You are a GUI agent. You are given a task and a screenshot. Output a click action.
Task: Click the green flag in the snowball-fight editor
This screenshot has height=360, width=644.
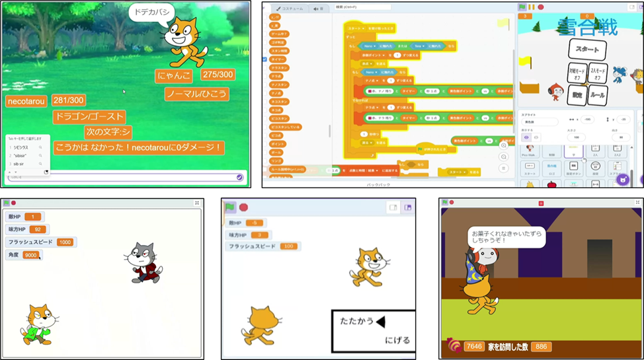click(x=522, y=7)
